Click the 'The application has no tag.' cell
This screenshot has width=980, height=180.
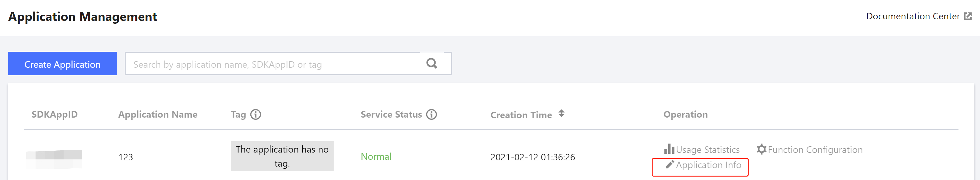(282, 156)
